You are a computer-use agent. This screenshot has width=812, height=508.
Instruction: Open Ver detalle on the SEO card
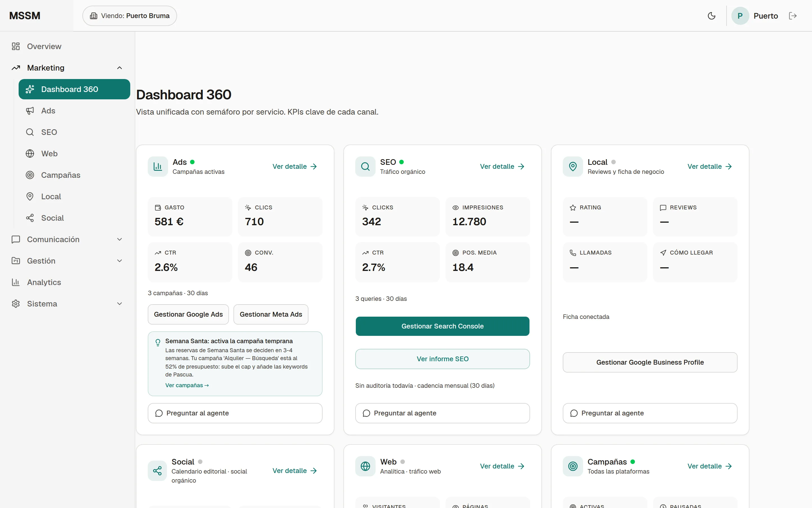(502, 166)
